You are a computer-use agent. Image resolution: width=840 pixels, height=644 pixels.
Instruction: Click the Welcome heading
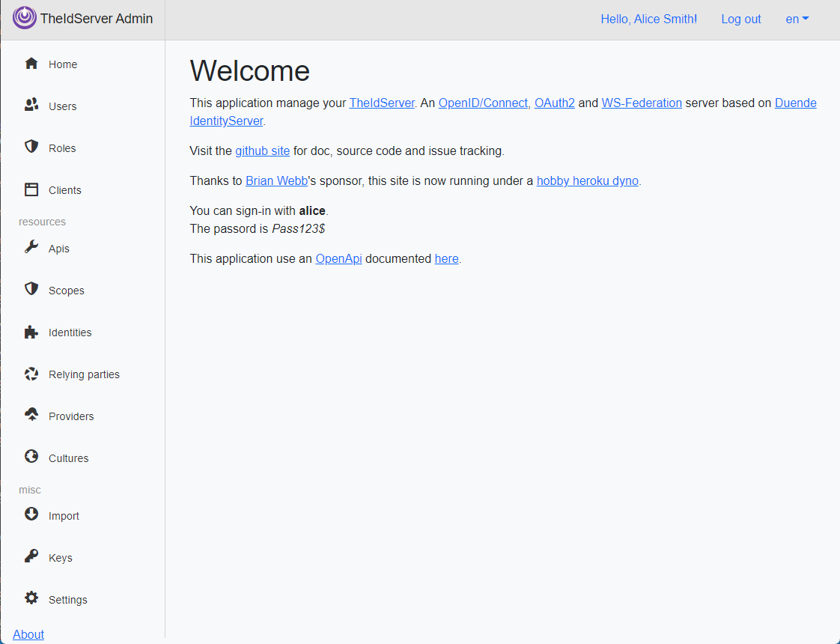click(x=249, y=70)
